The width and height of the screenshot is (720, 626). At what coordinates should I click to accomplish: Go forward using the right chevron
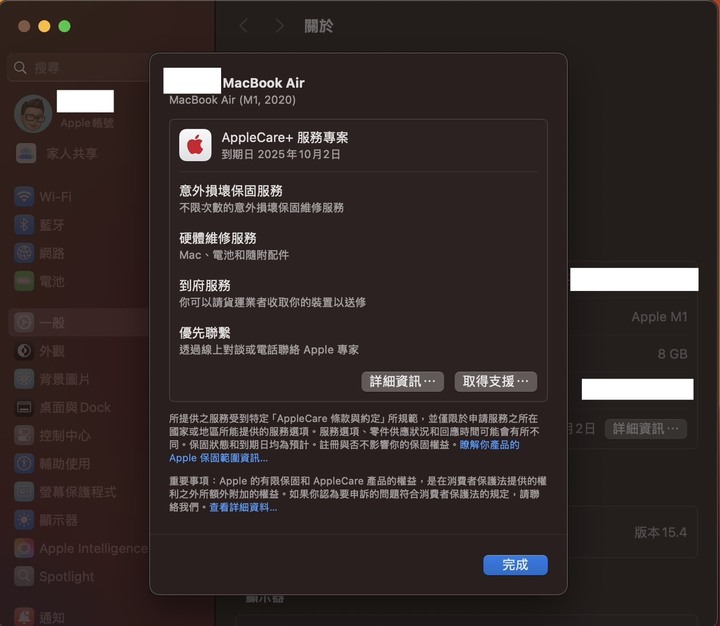tap(279, 26)
